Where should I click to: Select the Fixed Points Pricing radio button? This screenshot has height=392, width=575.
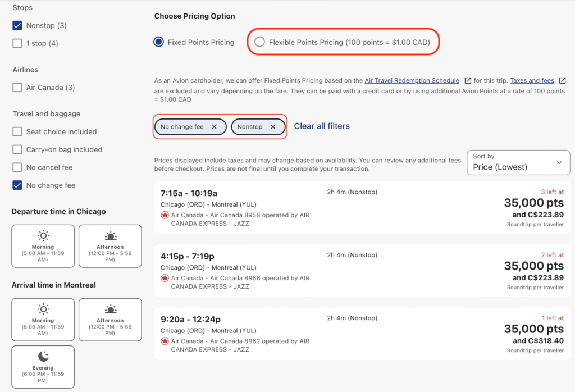point(159,42)
